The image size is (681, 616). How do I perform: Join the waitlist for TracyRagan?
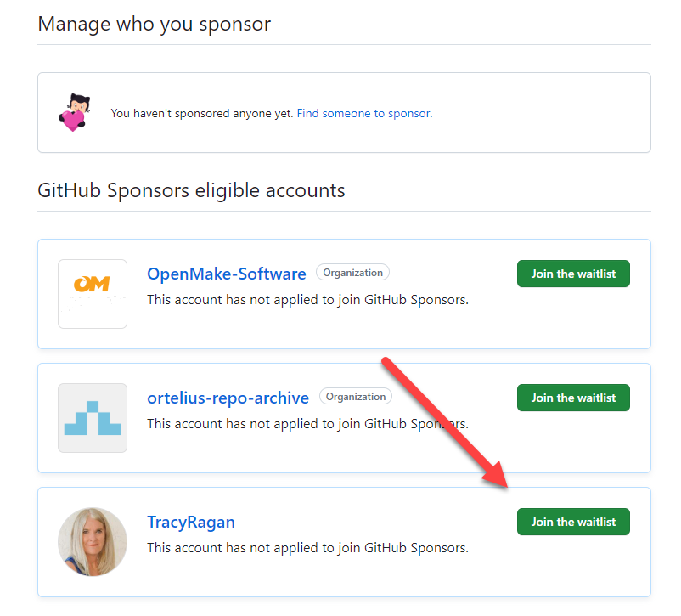point(573,522)
